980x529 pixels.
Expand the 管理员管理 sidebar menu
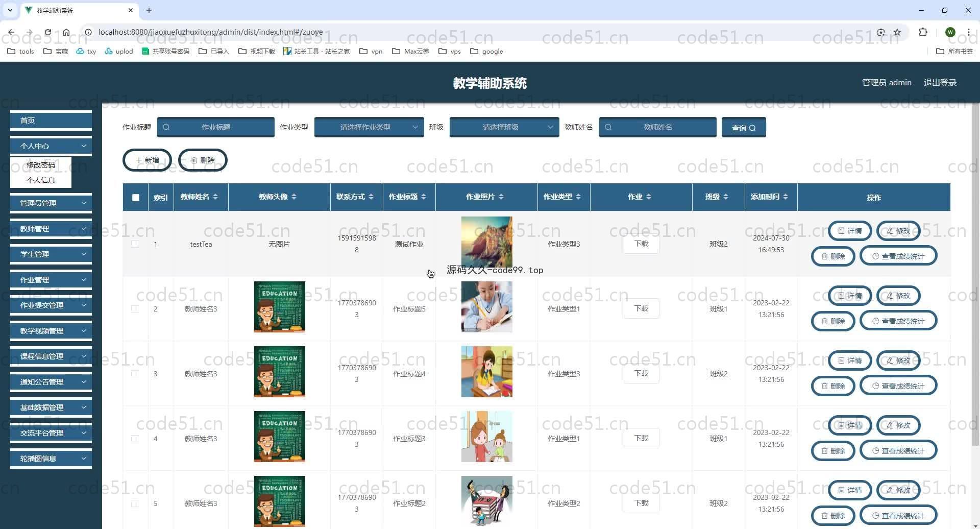click(x=51, y=203)
